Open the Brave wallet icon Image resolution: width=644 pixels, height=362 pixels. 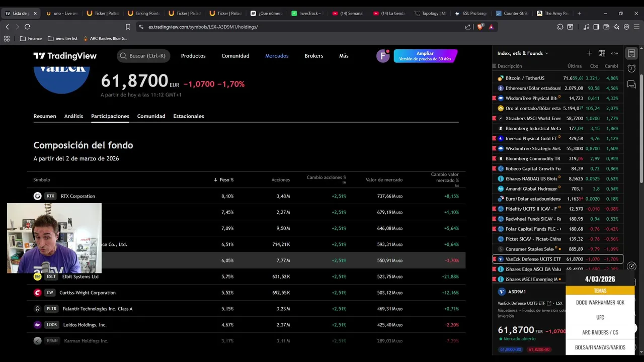click(606, 27)
